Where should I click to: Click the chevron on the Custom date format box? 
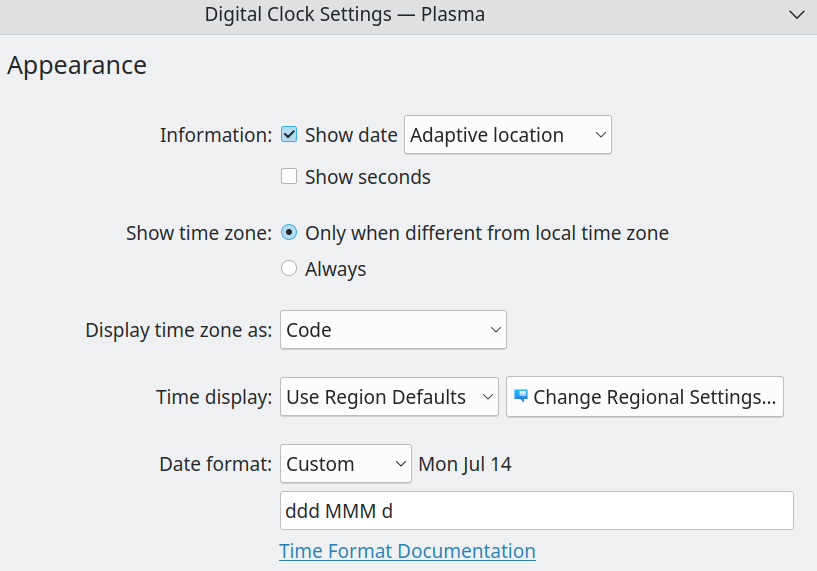tap(401, 464)
